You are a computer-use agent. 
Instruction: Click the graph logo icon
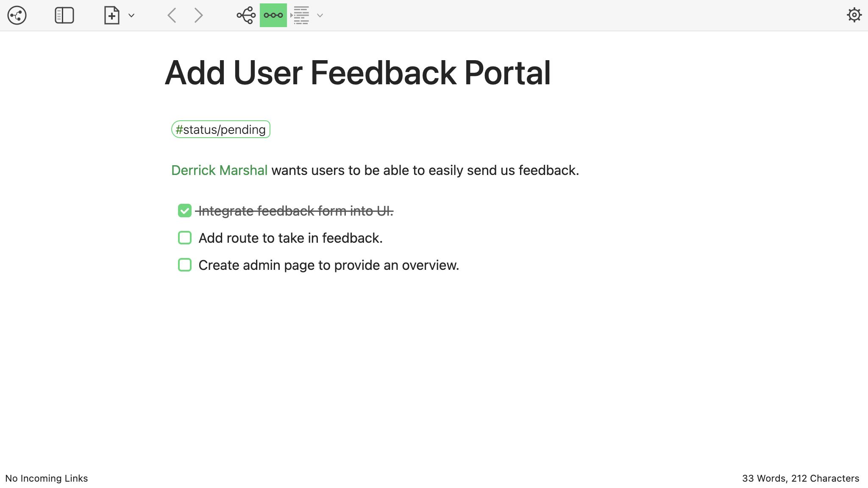[17, 15]
